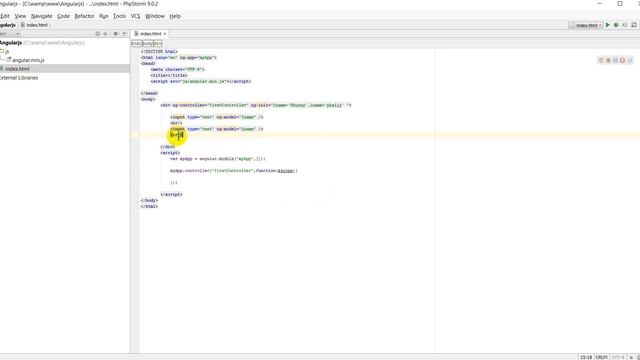Screen dimensions: 640x360
Task: Click the 15:18 cursor position in status bar
Action: 586,357
